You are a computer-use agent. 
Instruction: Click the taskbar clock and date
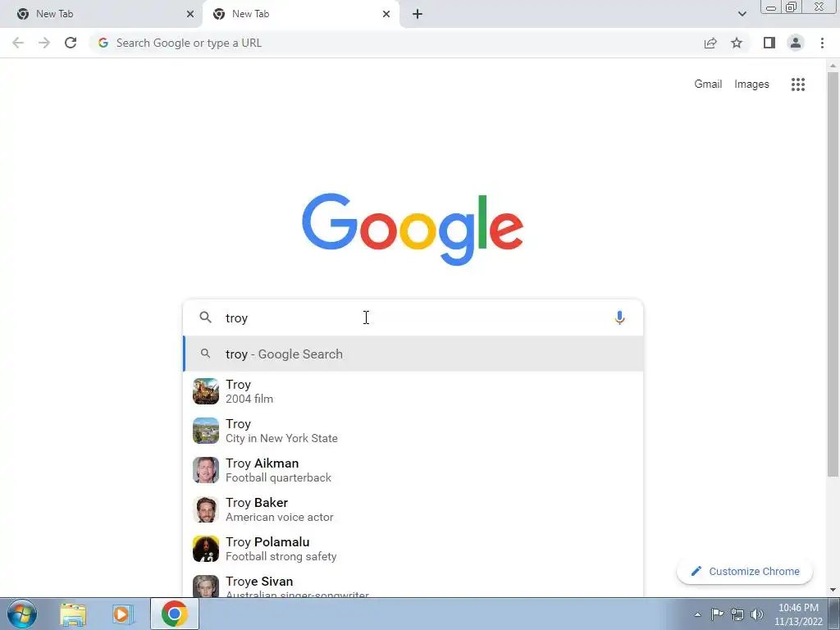tap(798, 614)
